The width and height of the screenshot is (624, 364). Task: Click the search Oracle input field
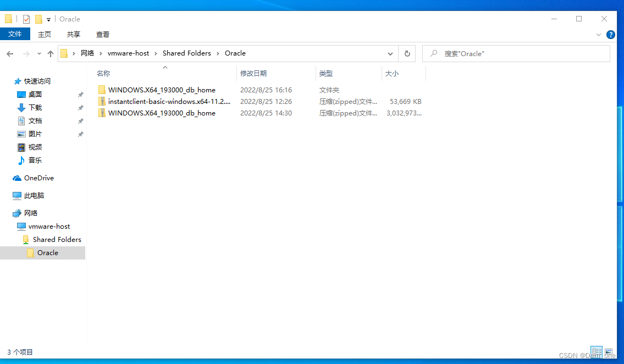coord(516,54)
